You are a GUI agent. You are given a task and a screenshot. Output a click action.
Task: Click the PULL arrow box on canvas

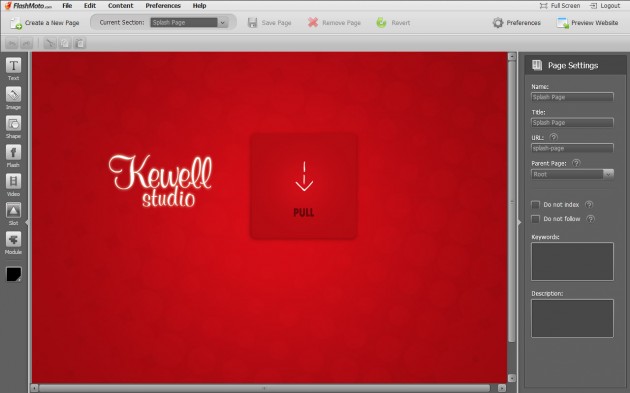(304, 186)
